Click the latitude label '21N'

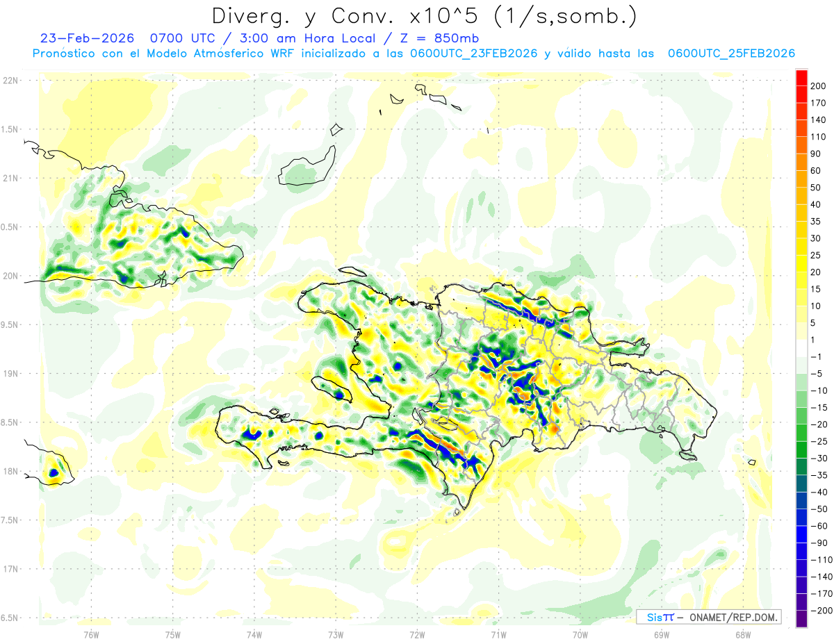tap(10, 178)
